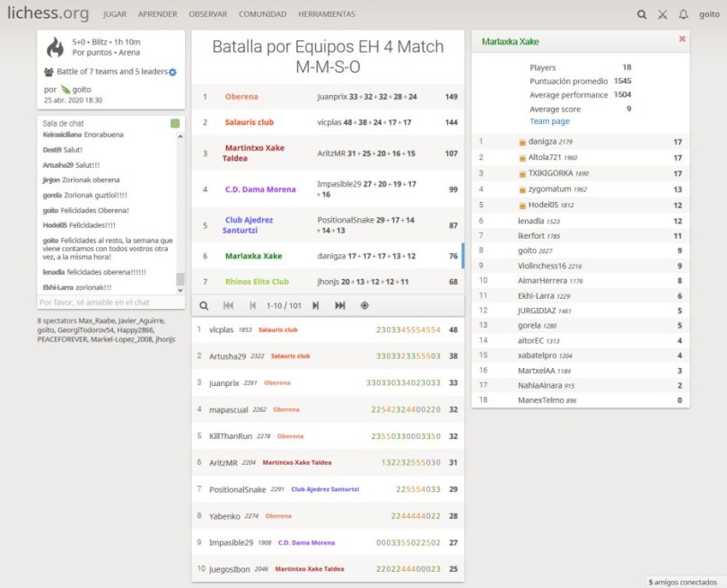Click the chat message input field

(x=106, y=303)
